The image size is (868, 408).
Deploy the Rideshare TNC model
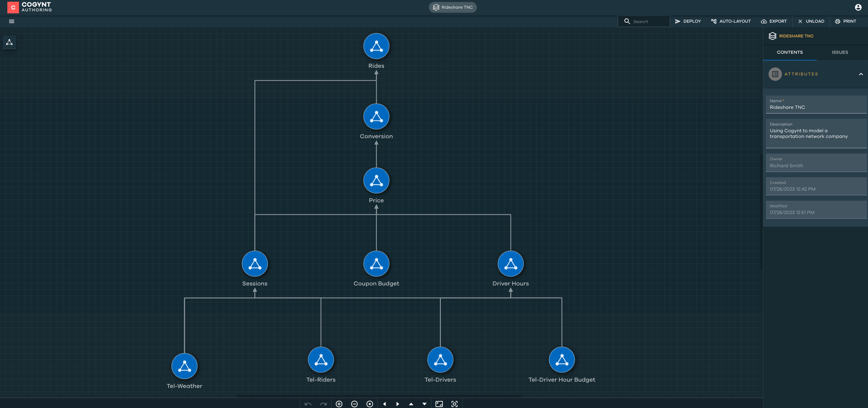pos(687,21)
